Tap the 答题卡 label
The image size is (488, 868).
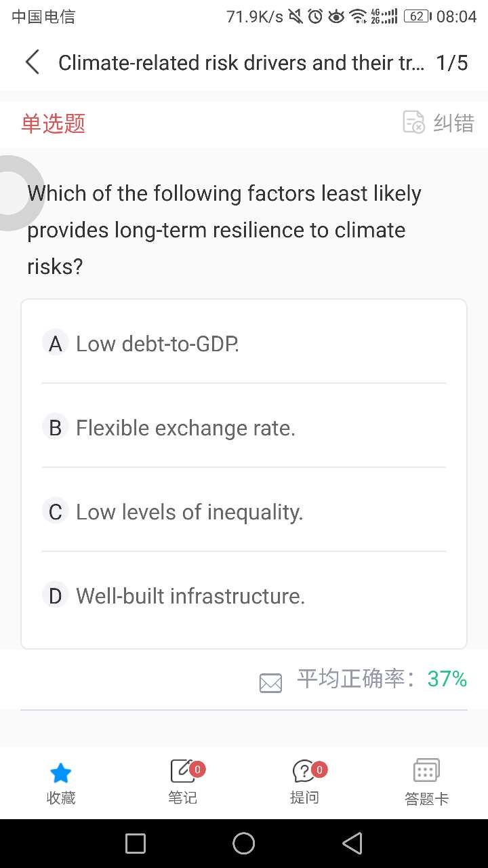pyautogui.click(x=426, y=799)
